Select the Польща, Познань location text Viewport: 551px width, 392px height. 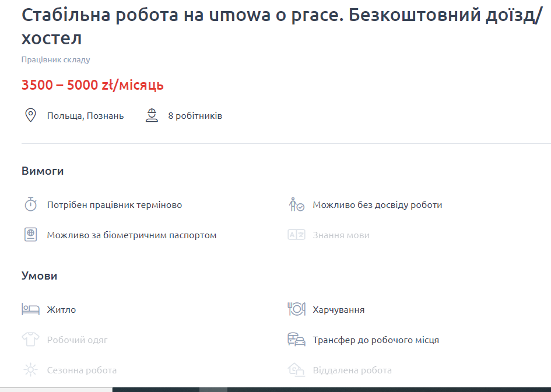point(85,115)
